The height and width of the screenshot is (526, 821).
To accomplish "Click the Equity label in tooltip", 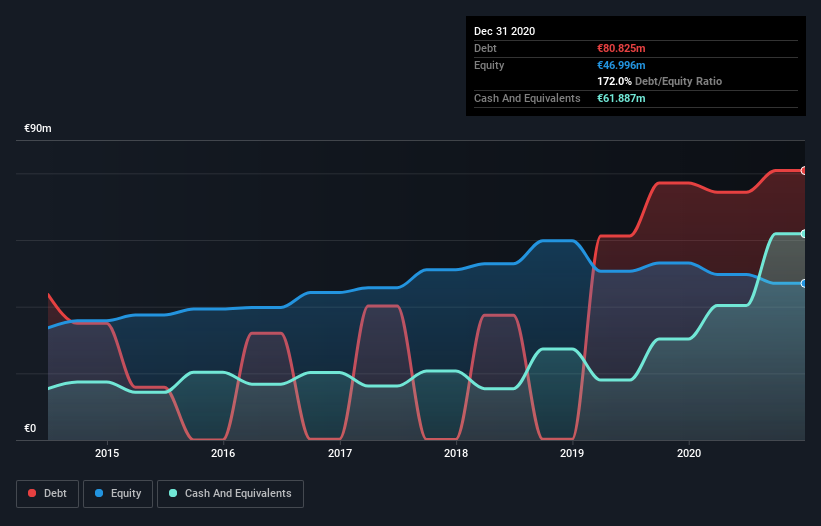I will point(489,65).
